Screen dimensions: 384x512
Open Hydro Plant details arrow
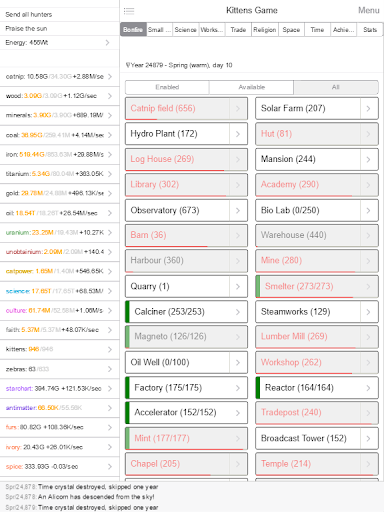coord(238,134)
